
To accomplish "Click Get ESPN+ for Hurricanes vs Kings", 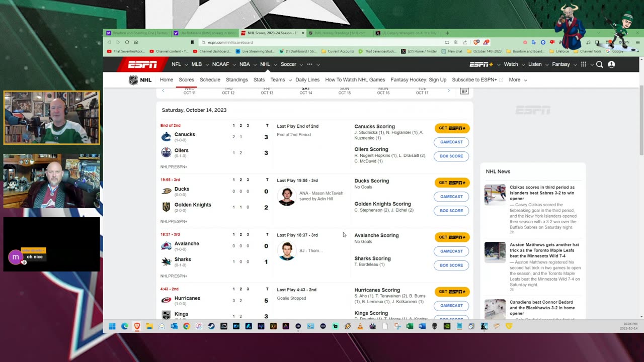I will point(452,292).
